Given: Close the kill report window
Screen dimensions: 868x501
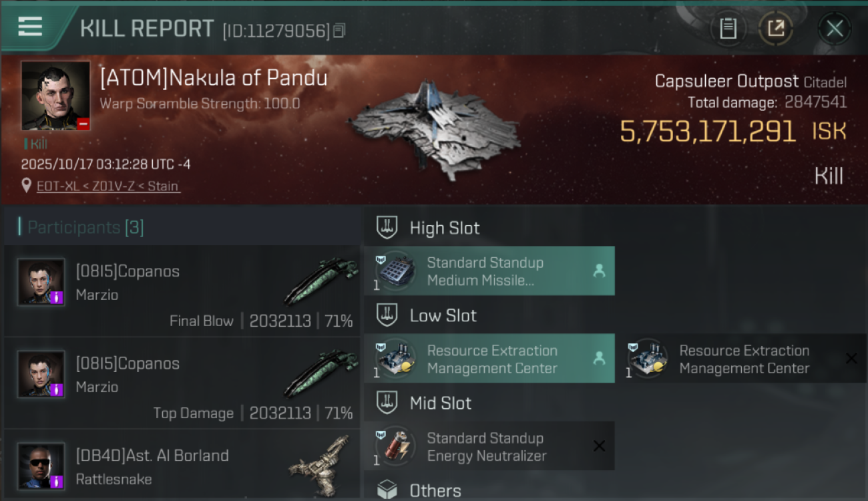Looking at the screenshot, I should point(834,29).
